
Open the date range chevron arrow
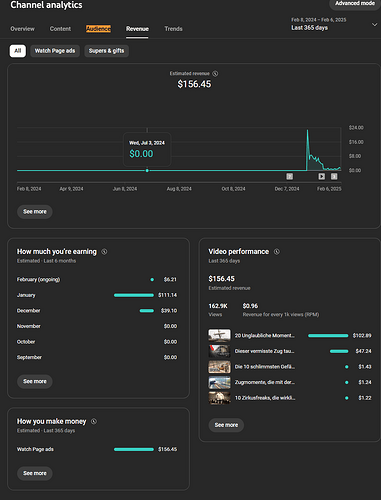pos(374,25)
